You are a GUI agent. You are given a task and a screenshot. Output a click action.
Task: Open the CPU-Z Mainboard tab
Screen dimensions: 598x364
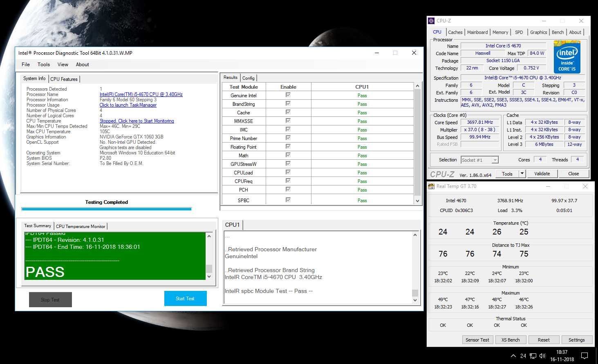[477, 32]
